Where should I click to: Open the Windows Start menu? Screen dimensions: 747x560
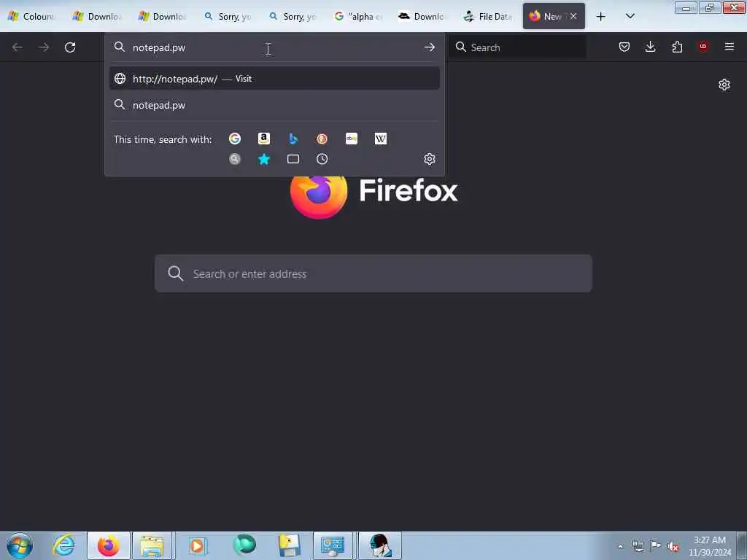coord(20,545)
